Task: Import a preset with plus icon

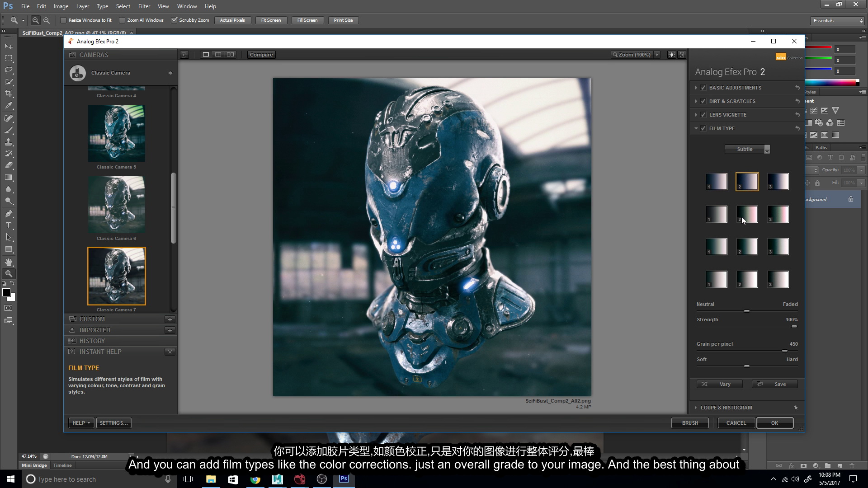Action: (x=170, y=330)
